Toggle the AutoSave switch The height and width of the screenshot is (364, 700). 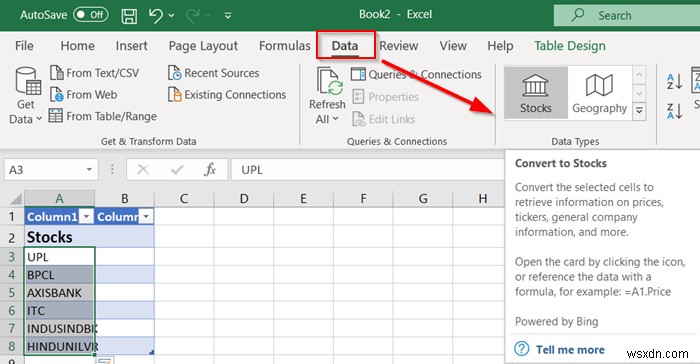pos(91,15)
